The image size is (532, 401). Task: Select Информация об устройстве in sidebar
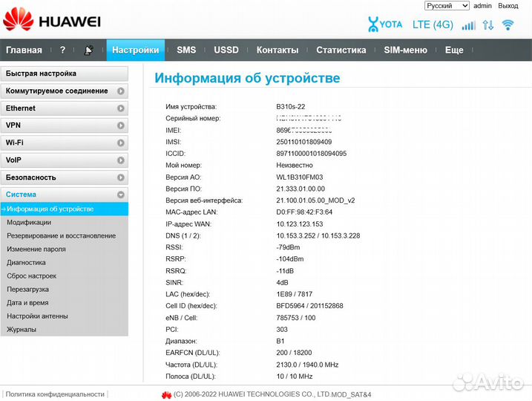coord(64,209)
